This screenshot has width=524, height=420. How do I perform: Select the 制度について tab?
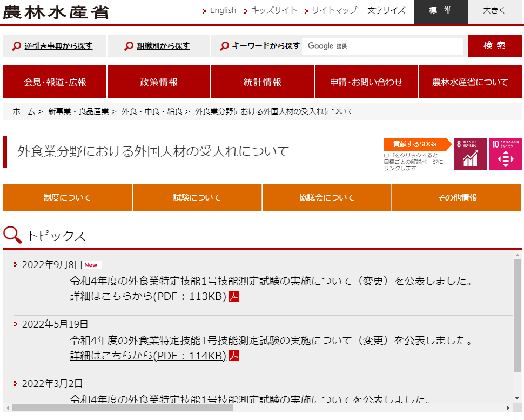click(x=68, y=198)
